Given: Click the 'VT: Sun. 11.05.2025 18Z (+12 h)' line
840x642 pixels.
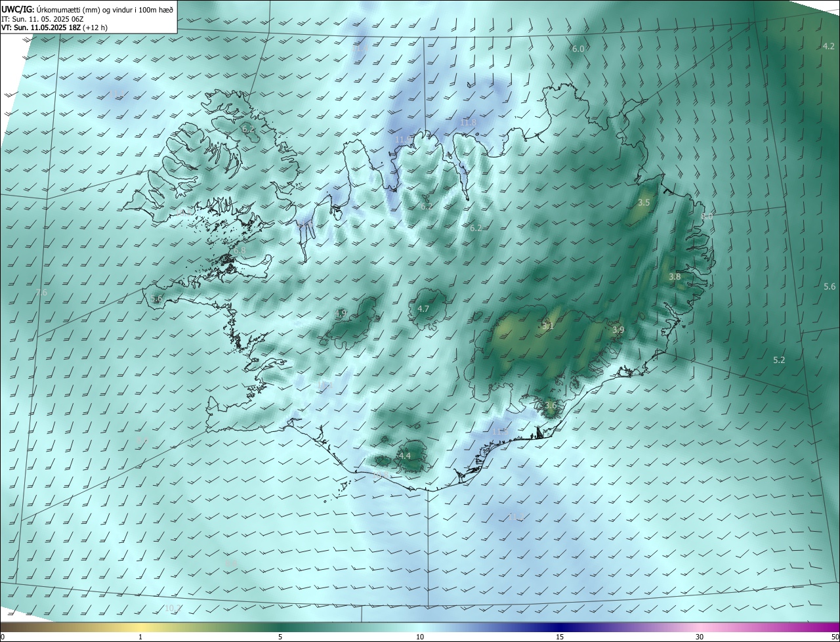Looking at the screenshot, I should point(54,28).
